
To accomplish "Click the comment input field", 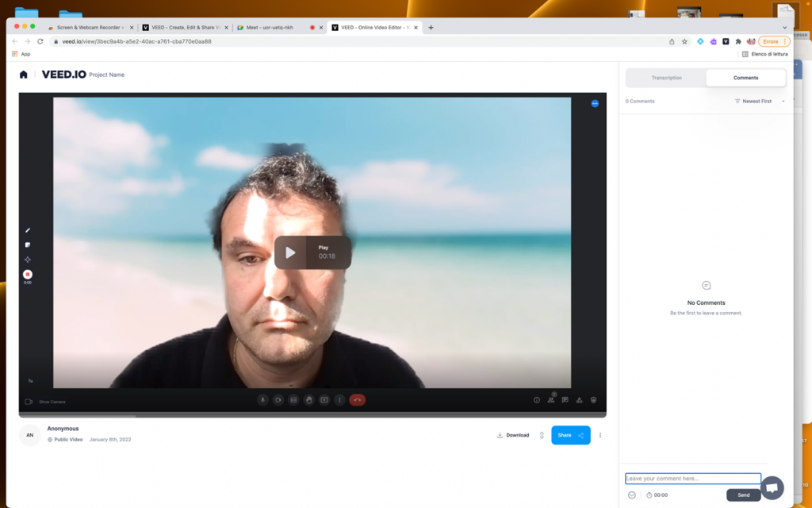I will (693, 479).
